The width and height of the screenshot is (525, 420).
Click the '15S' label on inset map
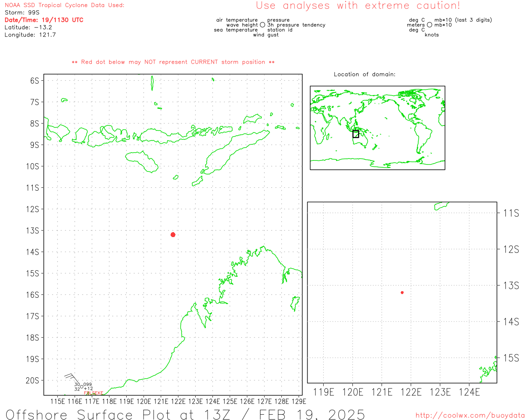[x=511, y=358]
